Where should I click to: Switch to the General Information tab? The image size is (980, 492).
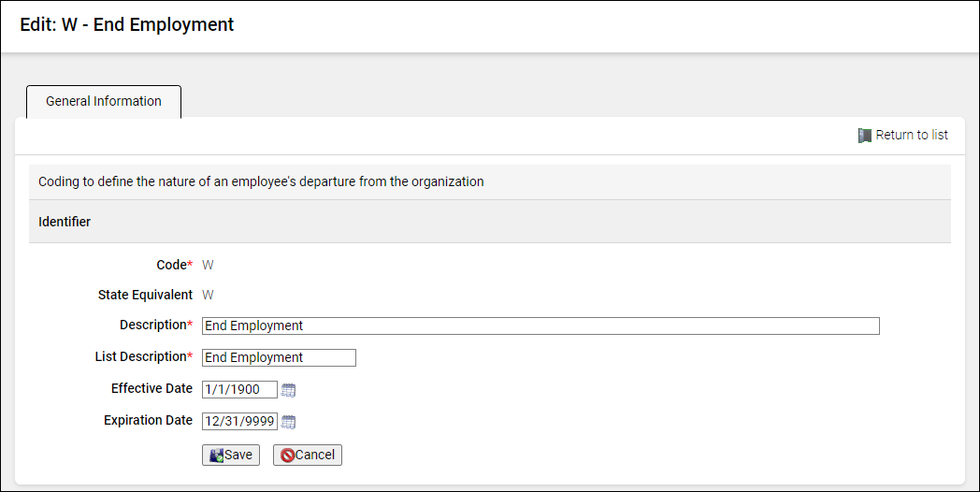[104, 101]
